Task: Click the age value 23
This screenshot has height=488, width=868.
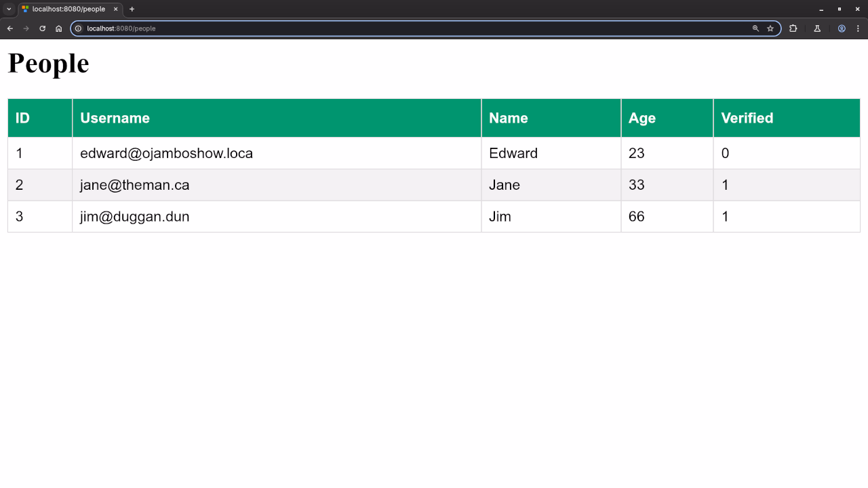Action: point(636,153)
